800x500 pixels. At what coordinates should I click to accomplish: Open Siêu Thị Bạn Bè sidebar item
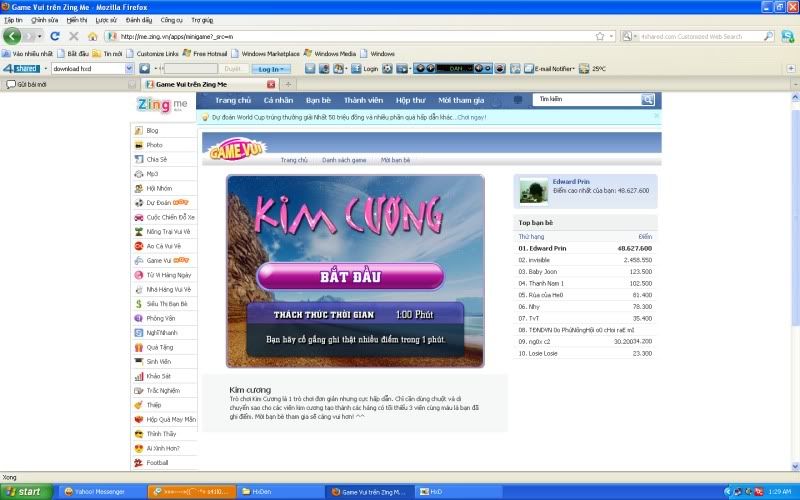tap(167, 304)
